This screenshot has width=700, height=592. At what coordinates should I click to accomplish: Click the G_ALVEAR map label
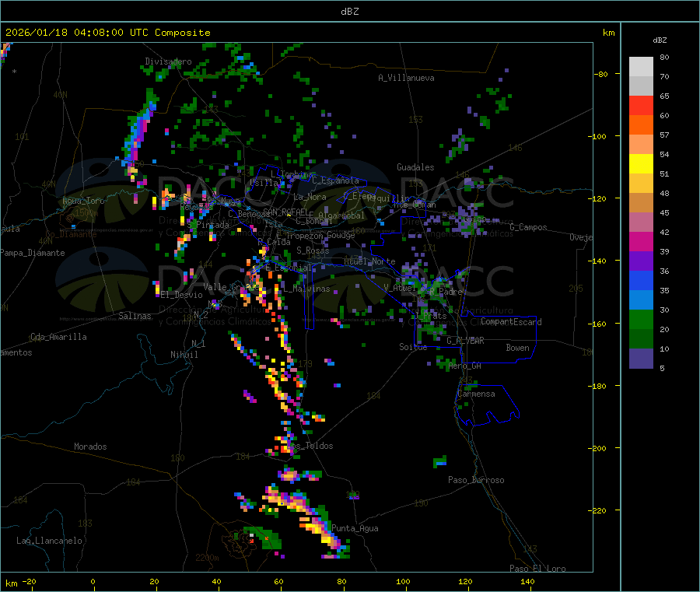pyautogui.click(x=466, y=341)
